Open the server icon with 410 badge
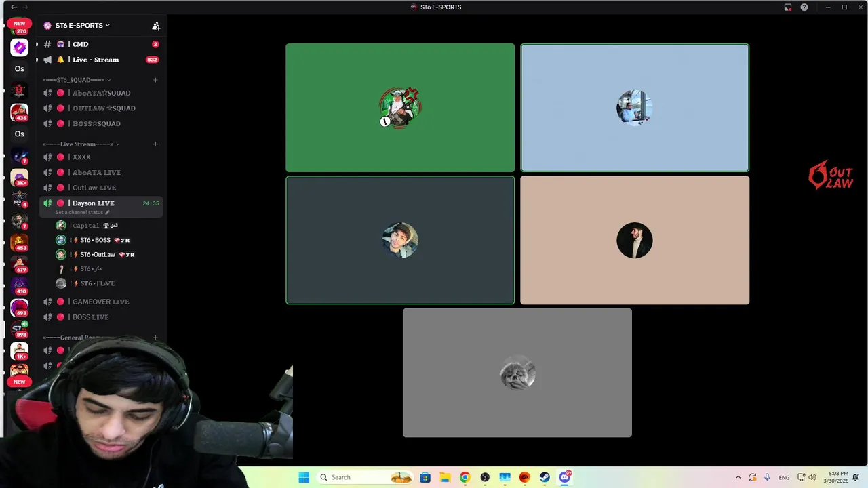868x488 pixels. (20, 285)
